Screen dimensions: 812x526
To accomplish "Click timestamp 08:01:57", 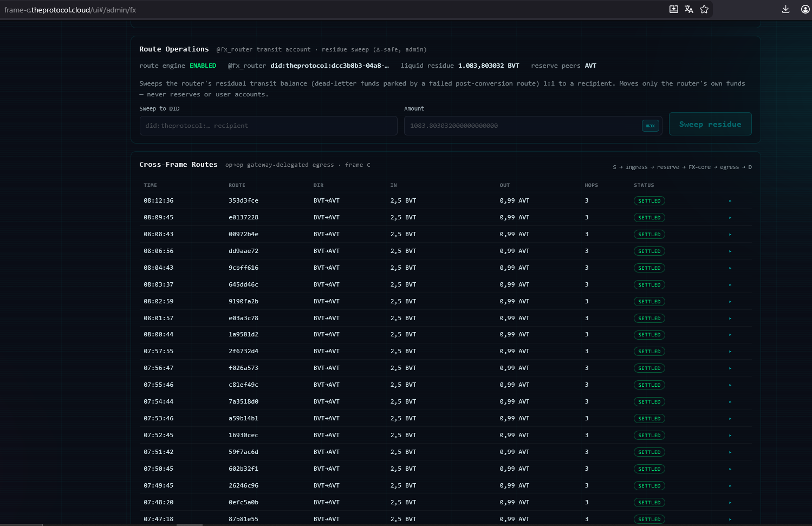I will point(159,319).
